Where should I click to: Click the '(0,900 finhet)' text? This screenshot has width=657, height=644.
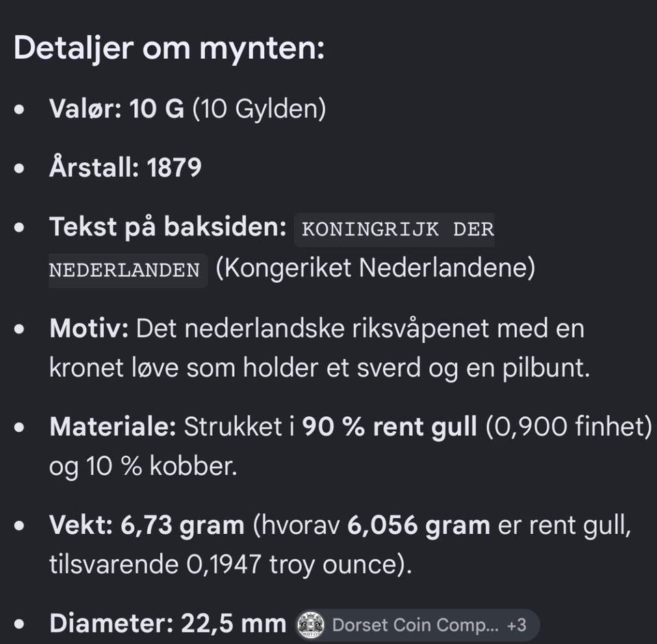[x=569, y=427]
